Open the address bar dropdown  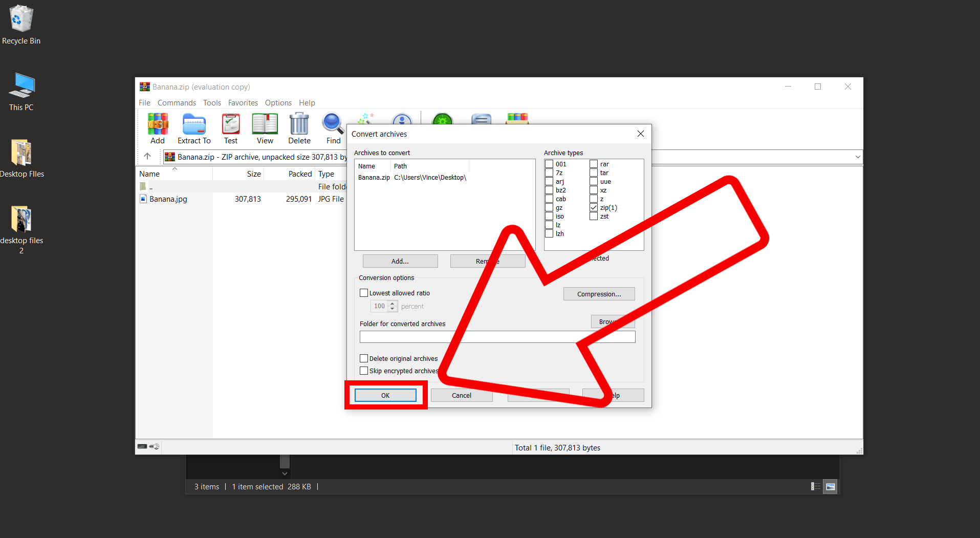point(857,157)
